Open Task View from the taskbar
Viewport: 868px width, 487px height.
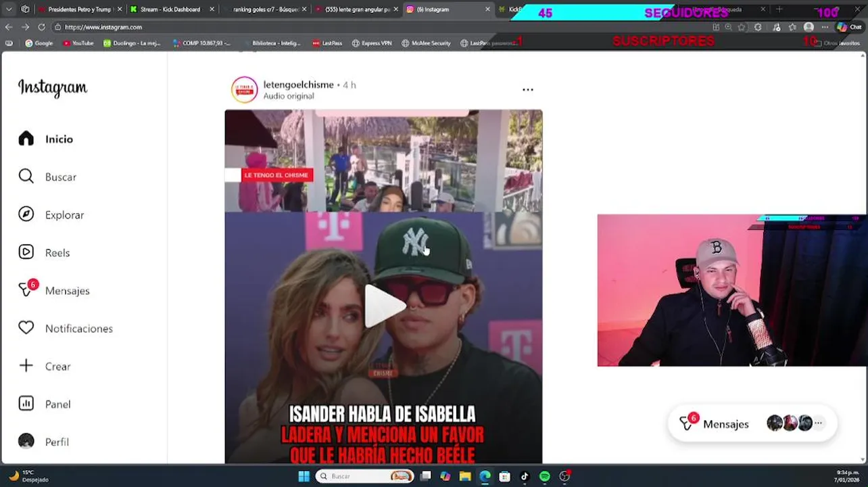(x=426, y=476)
